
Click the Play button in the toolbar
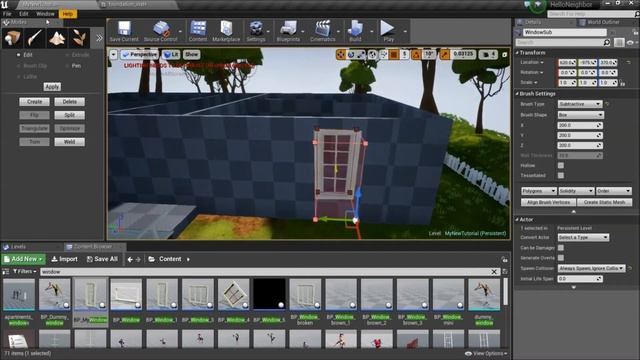[388, 31]
